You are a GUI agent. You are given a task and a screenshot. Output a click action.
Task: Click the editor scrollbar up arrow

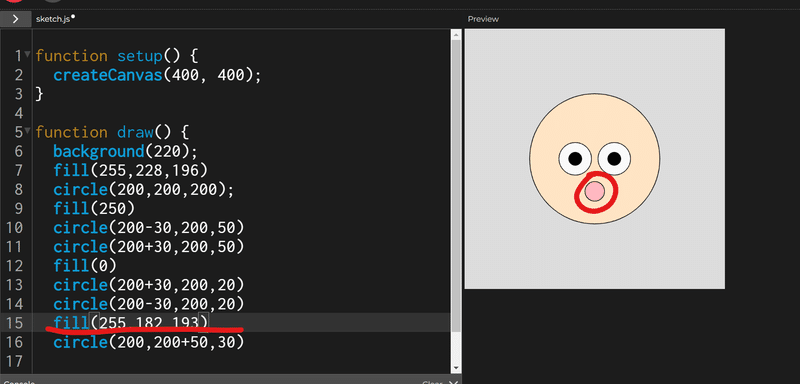pos(456,34)
